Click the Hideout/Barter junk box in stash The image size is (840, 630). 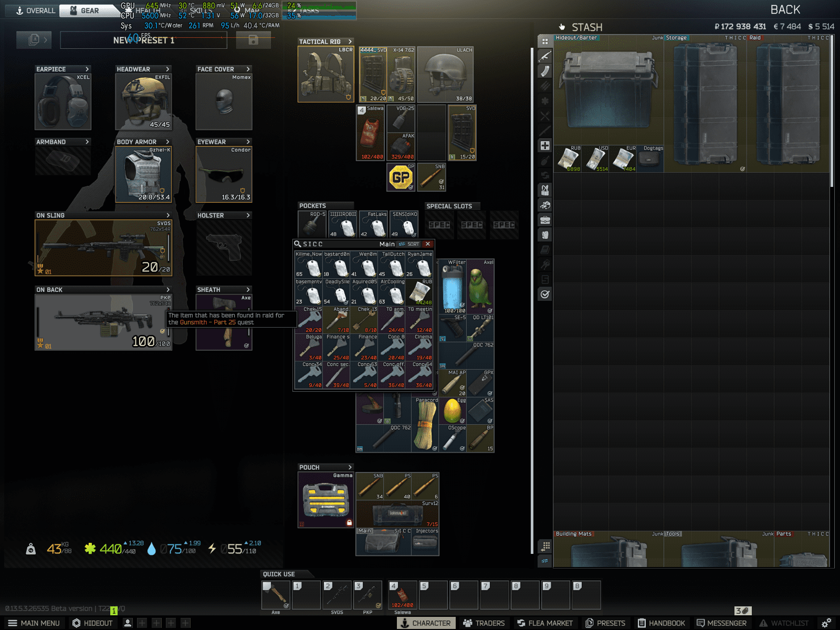(608, 90)
